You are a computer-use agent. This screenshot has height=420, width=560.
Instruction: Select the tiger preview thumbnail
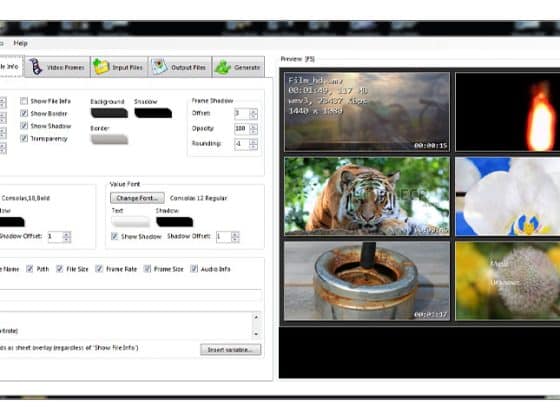[367, 196]
